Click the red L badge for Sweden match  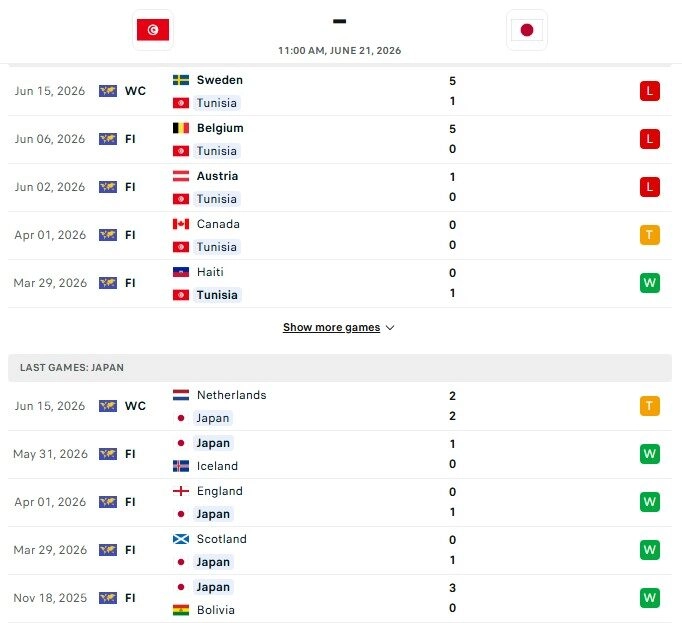tap(649, 91)
